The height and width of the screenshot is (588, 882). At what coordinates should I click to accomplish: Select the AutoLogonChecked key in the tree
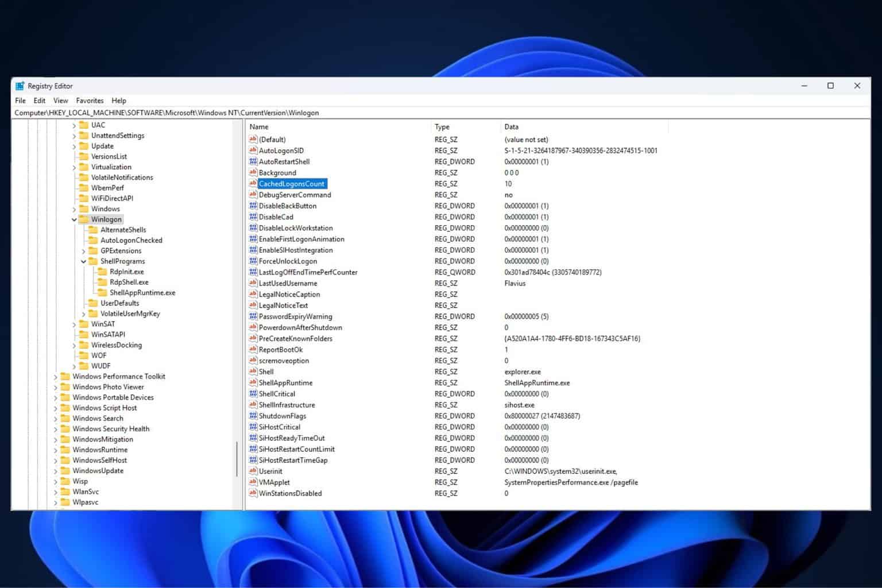click(x=131, y=240)
